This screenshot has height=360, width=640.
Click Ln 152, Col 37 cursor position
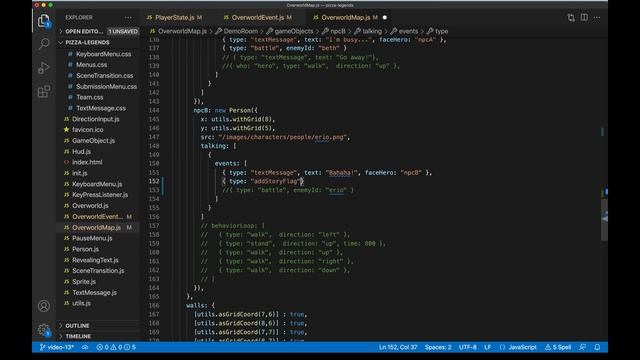[398, 347]
